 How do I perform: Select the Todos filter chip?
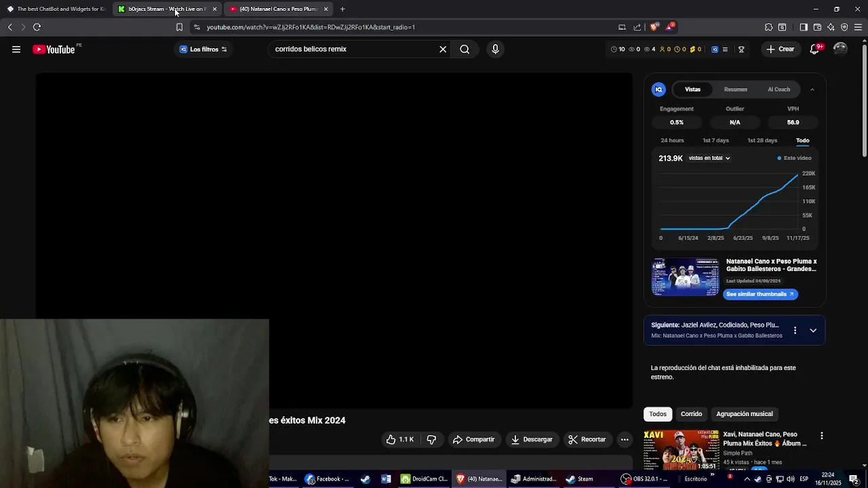point(658,414)
